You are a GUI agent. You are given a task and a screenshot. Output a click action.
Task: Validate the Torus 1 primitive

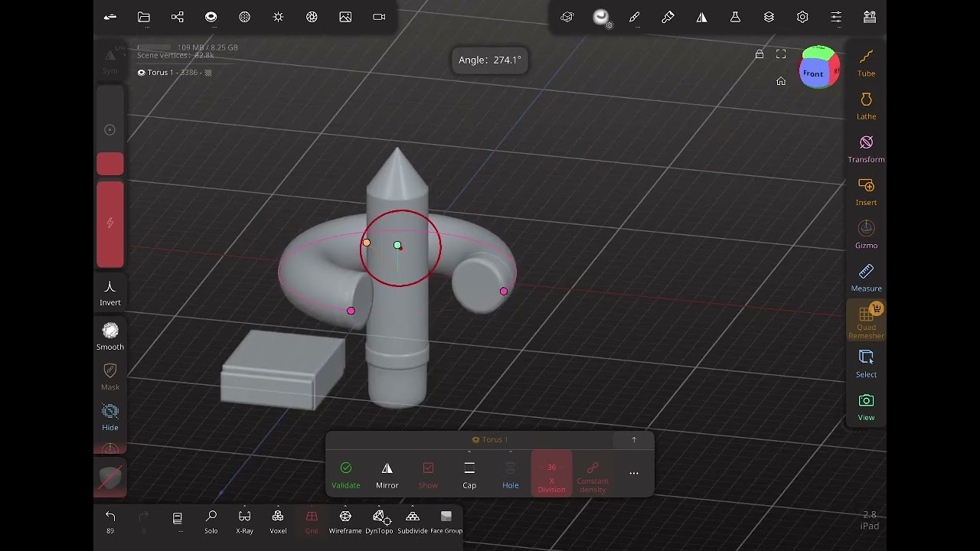pyautogui.click(x=346, y=474)
